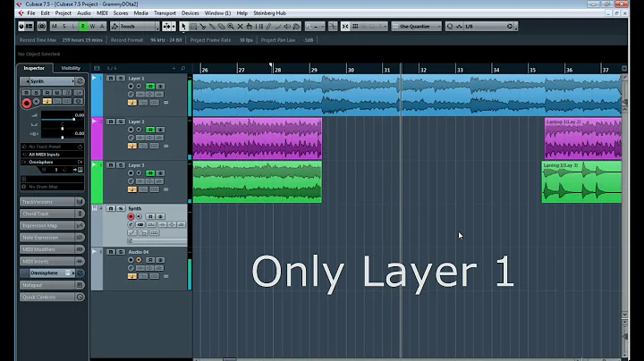
Task: Open the File menu
Action: pos(31,13)
